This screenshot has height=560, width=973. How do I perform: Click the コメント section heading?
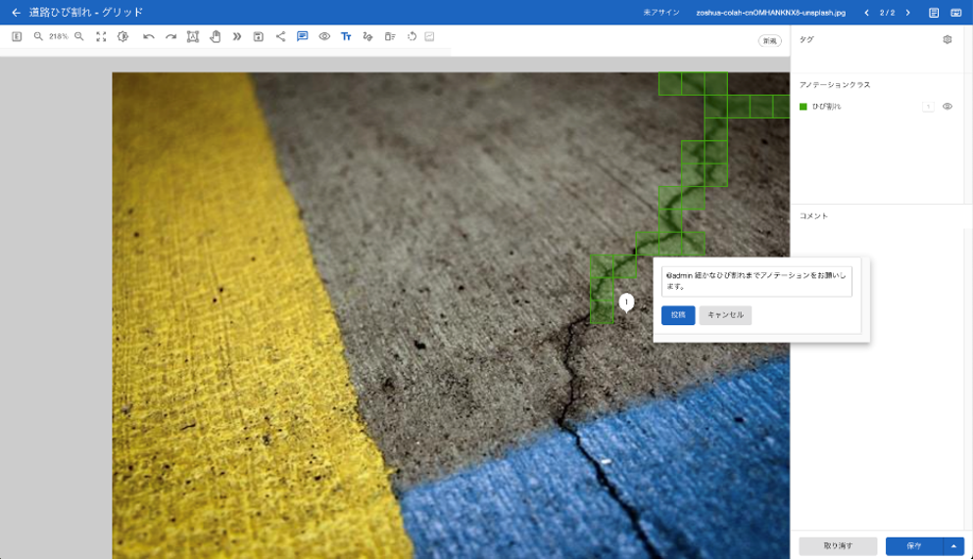pos(813,215)
